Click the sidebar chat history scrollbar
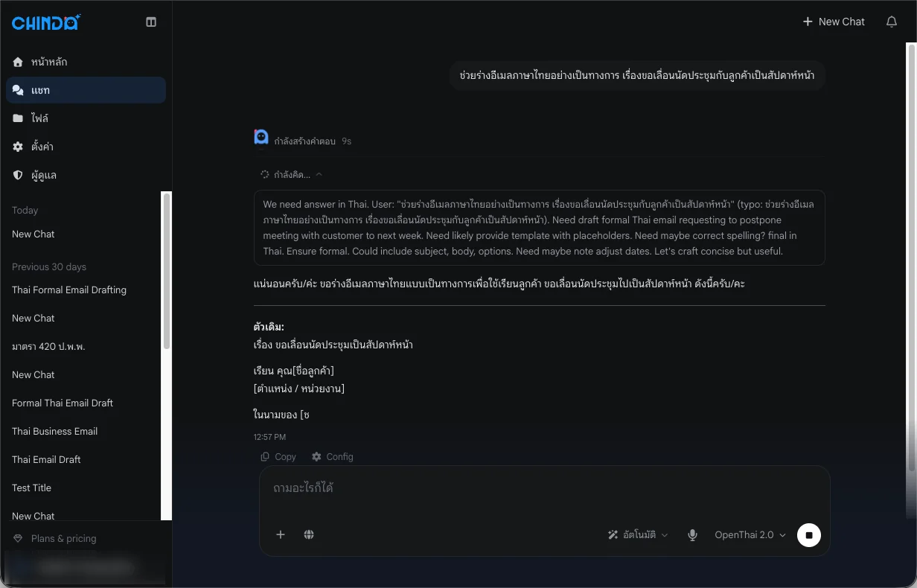This screenshot has width=917, height=588. [x=167, y=272]
